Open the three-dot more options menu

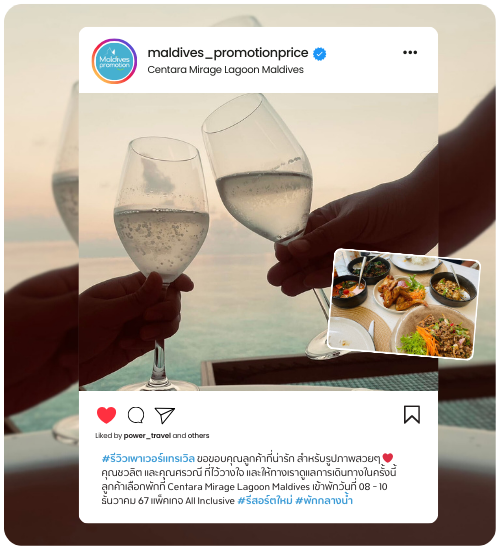[x=410, y=53]
